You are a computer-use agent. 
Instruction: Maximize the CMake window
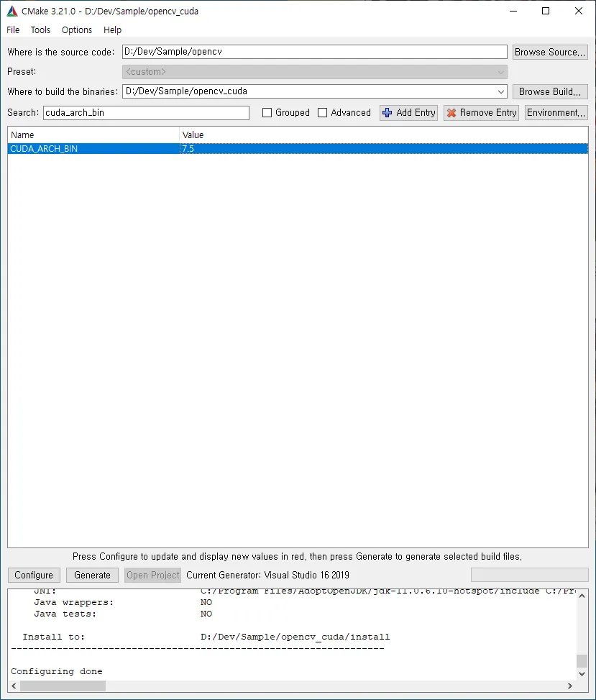546,12
